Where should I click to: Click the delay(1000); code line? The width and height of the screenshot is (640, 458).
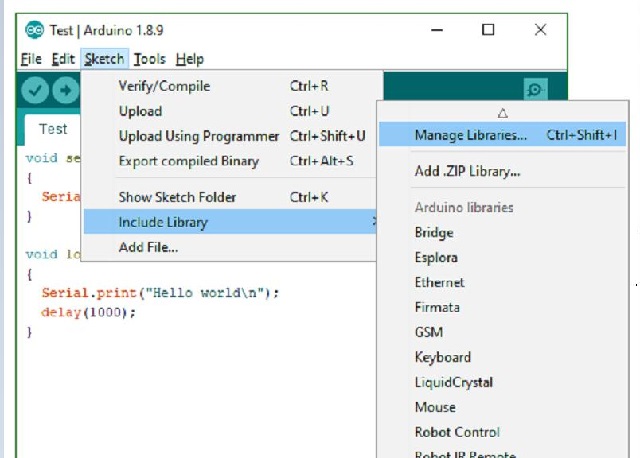pyautogui.click(x=88, y=312)
